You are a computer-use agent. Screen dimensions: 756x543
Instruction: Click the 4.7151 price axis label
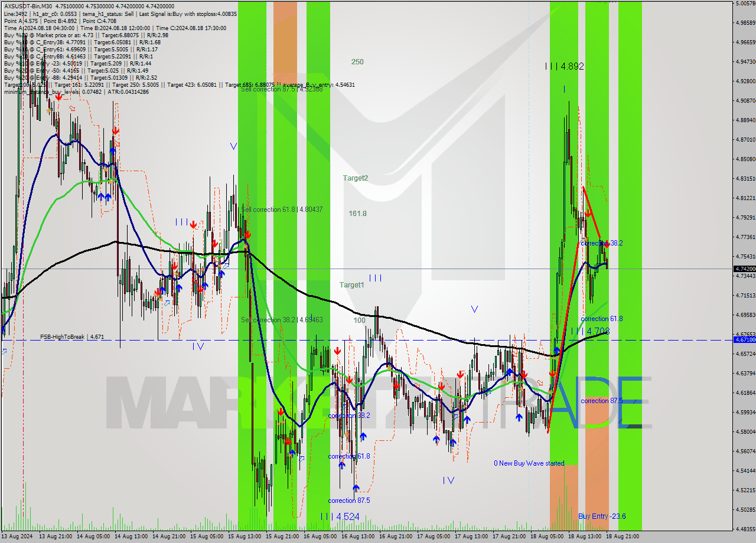[x=745, y=295]
